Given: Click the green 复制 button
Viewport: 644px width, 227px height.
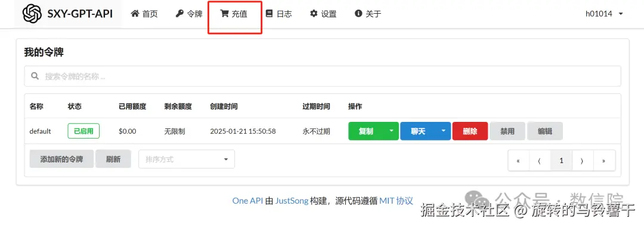Looking at the screenshot, I should point(366,131).
